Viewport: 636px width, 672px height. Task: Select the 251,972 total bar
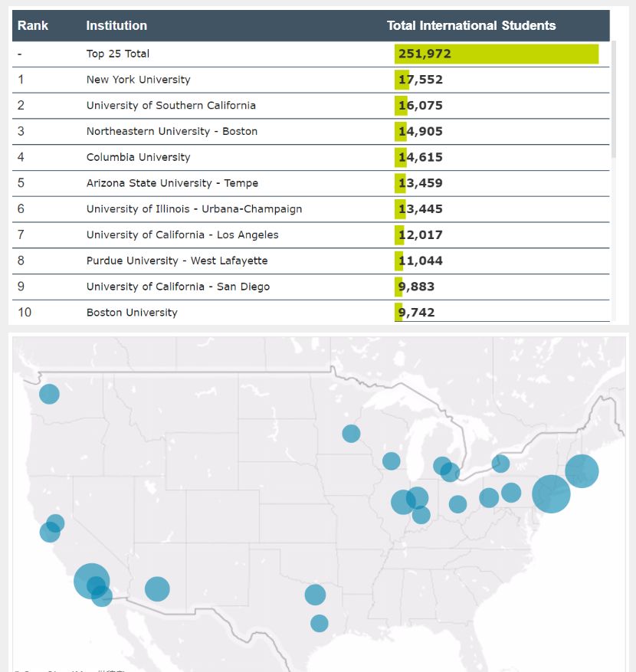click(497, 54)
